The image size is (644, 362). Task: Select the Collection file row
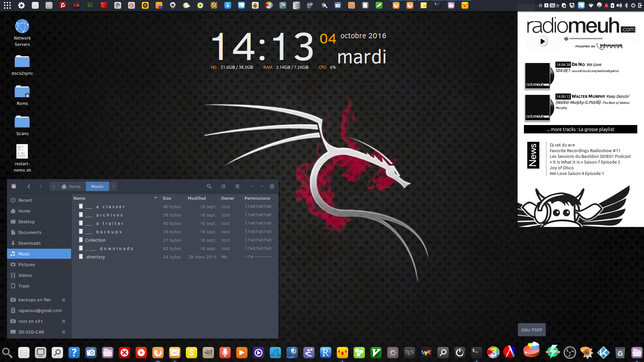[x=175, y=240]
